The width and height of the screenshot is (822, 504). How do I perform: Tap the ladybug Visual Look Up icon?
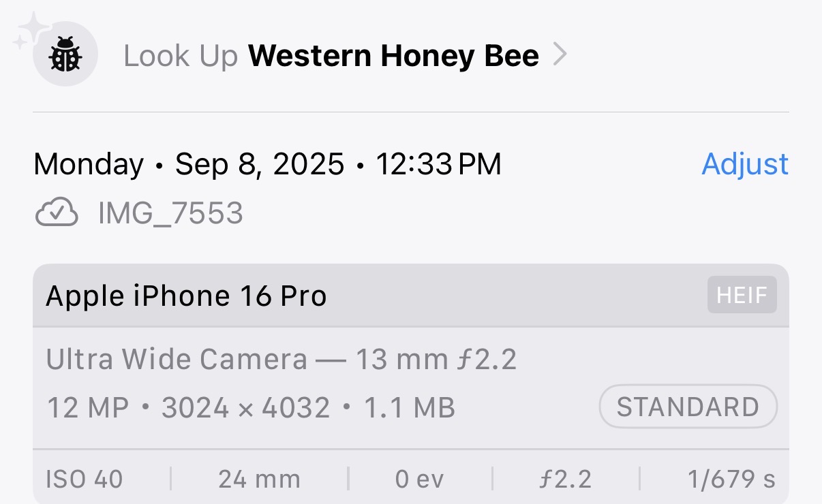(65, 54)
